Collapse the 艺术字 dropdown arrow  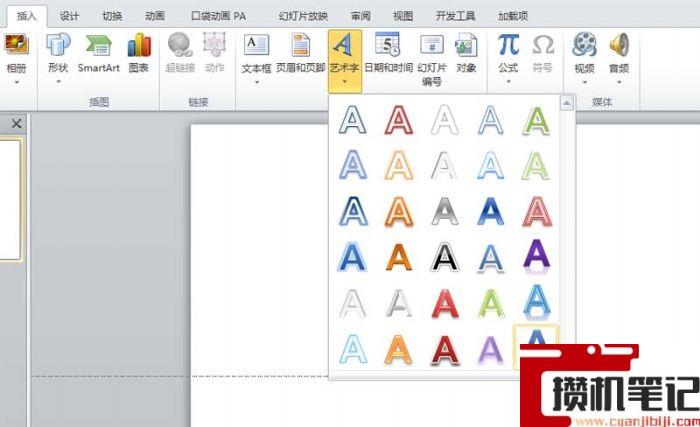[x=345, y=82]
